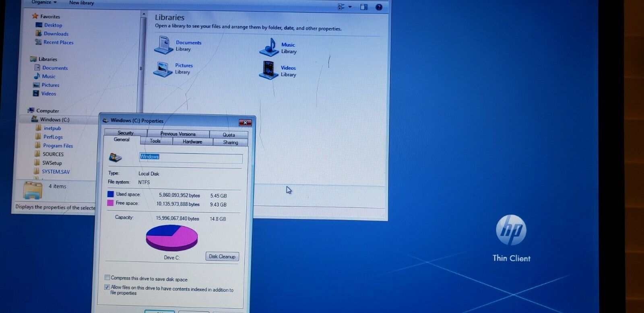Switch to the Tools tab
The height and width of the screenshot is (313, 644).
point(155,141)
